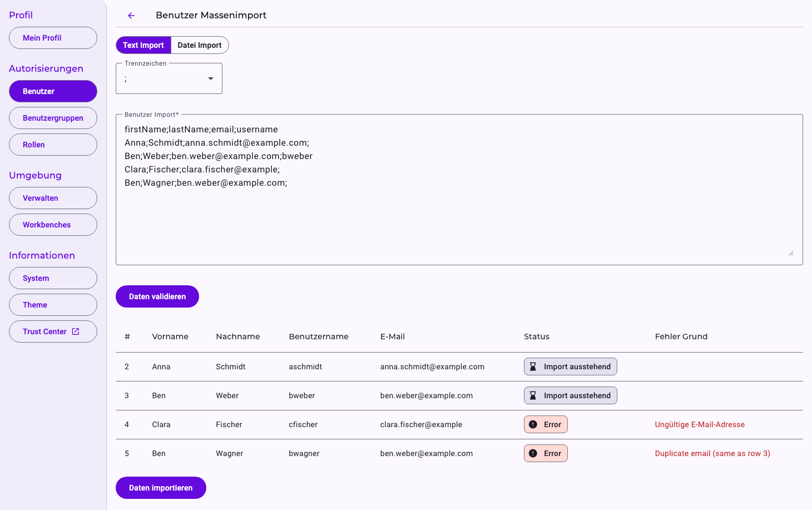Click Daten importieren button
The width and height of the screenshot is (812, 510).
pyautogui.click(x=161, y=488)
